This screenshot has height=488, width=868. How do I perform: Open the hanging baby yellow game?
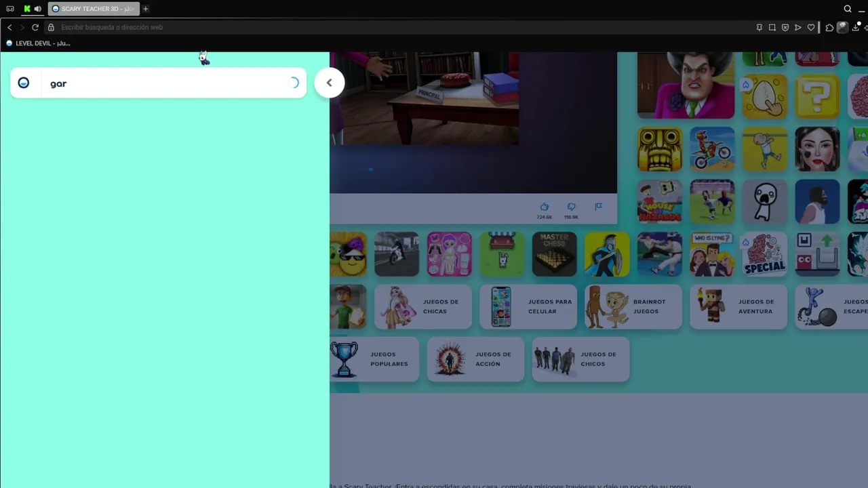click(x=764, y=149)
